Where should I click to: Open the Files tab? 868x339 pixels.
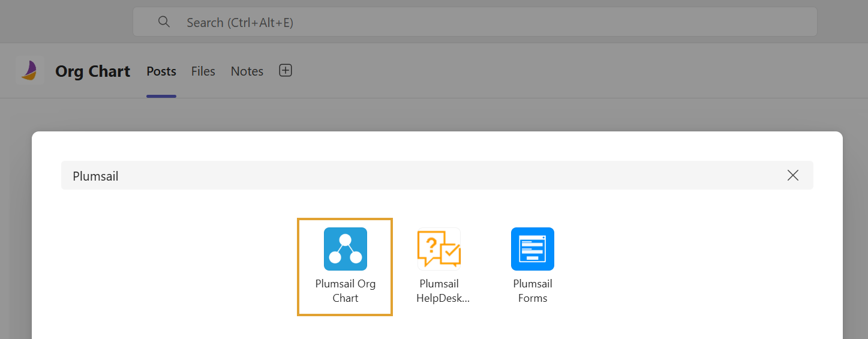[203, 71]
